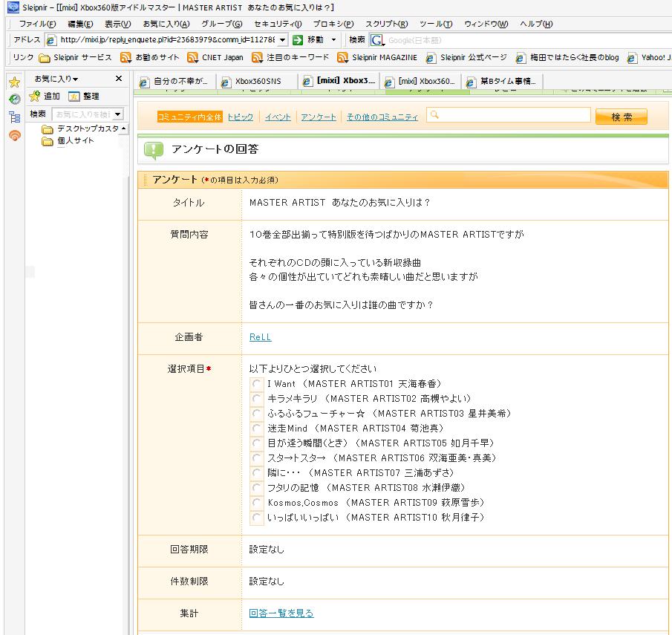Open the favorites search box dropdown
This screenshot has height=635, width=672.
(x=118, y=114)
